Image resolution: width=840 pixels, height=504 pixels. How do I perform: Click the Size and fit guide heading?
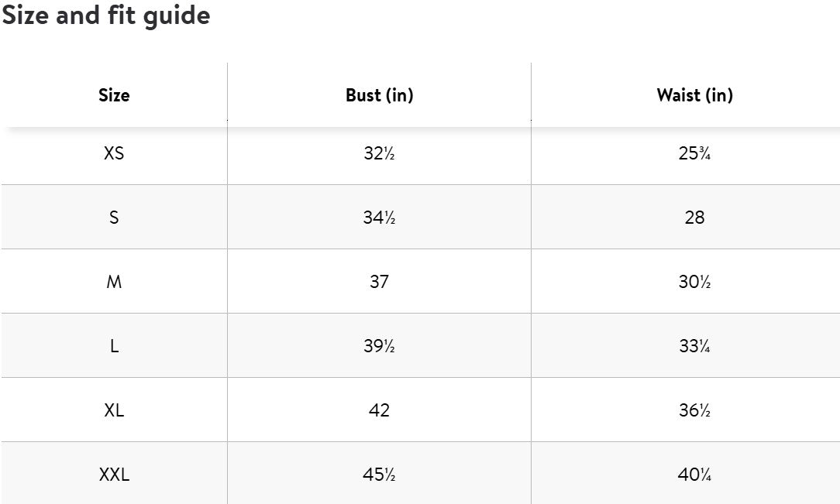coord(105,15)
